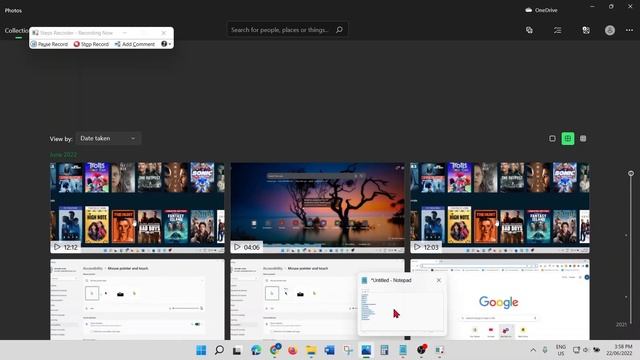Open the See more ellipsis menu
The image size is (640, 360).
click(x=629, y=30)
